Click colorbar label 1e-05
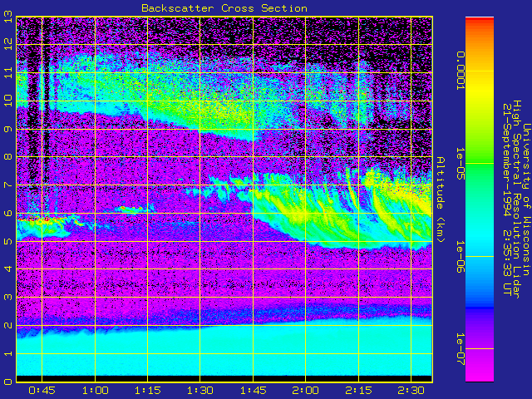Viewport: 532px width, 399px height. (460, 164)
